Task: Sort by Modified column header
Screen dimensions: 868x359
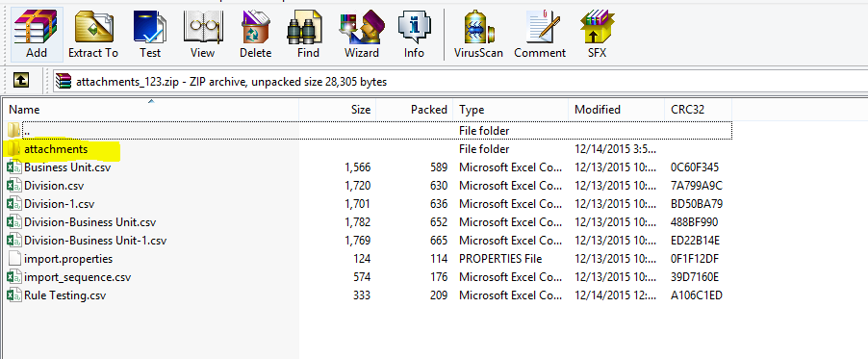Action: click(616, 109)
